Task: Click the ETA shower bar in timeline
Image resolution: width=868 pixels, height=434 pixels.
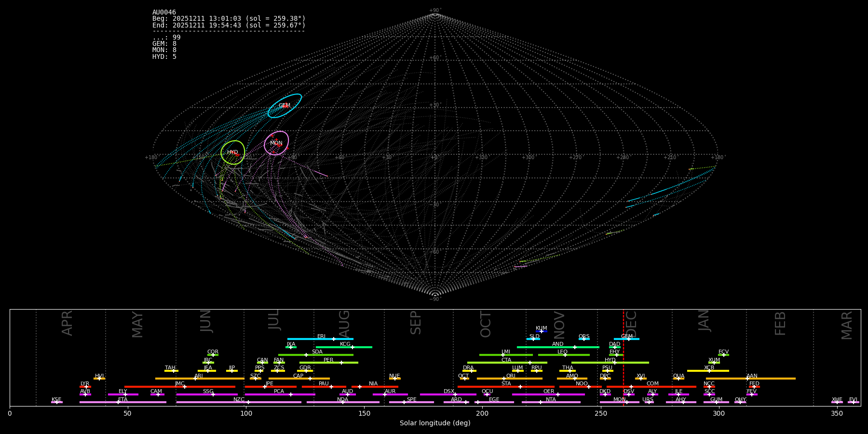Action: tap(123, 402)
